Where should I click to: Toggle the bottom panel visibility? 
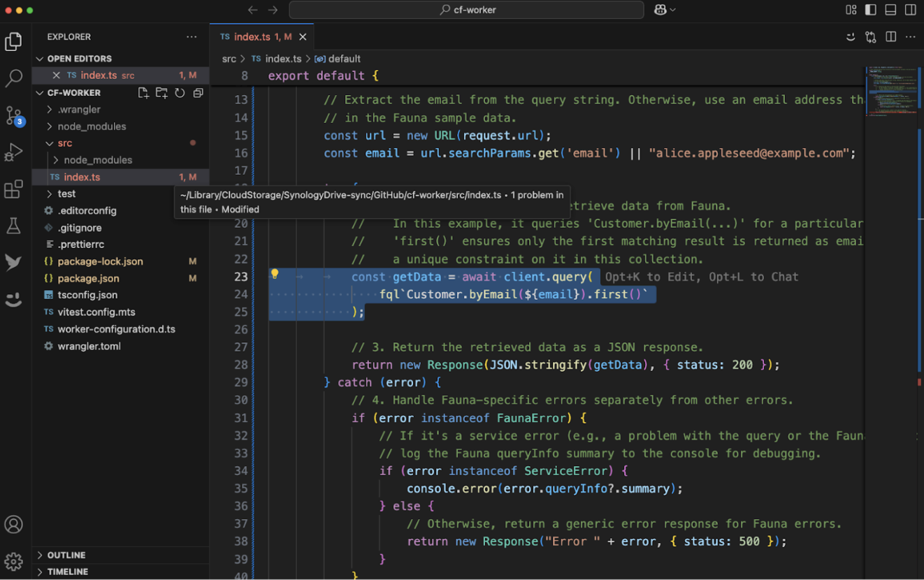[890, 10]
